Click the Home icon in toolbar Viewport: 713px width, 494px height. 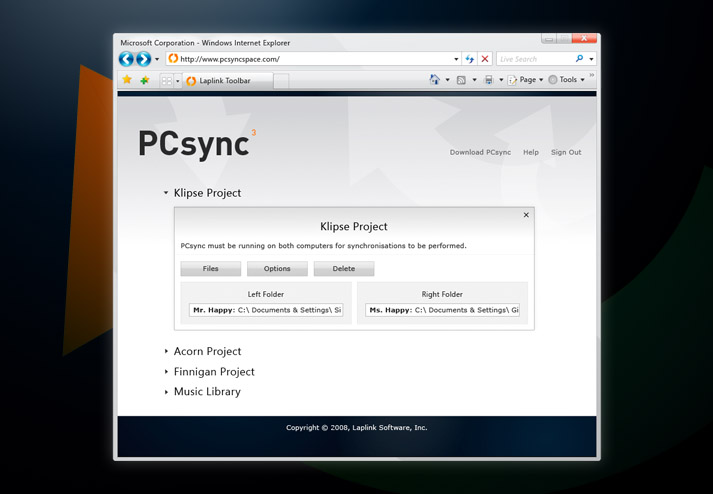tap(434, 80)
